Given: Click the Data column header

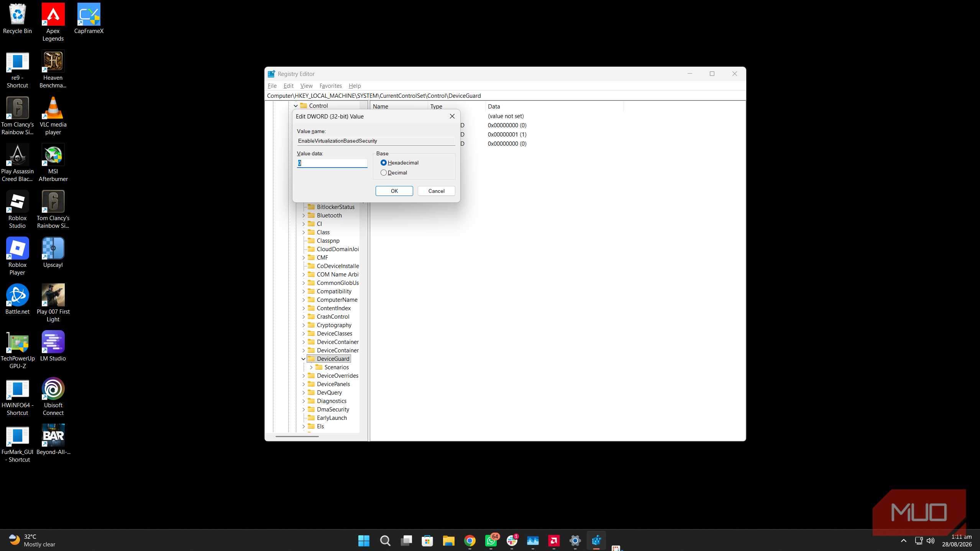Looking at the screenshot, I should tap(554, 106).
